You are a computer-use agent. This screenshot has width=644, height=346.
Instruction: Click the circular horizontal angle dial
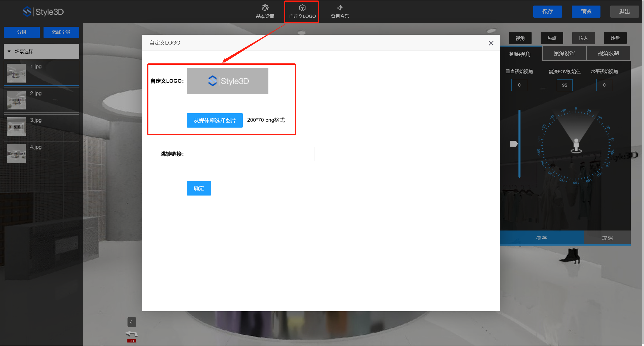click(x=576, y=146)
